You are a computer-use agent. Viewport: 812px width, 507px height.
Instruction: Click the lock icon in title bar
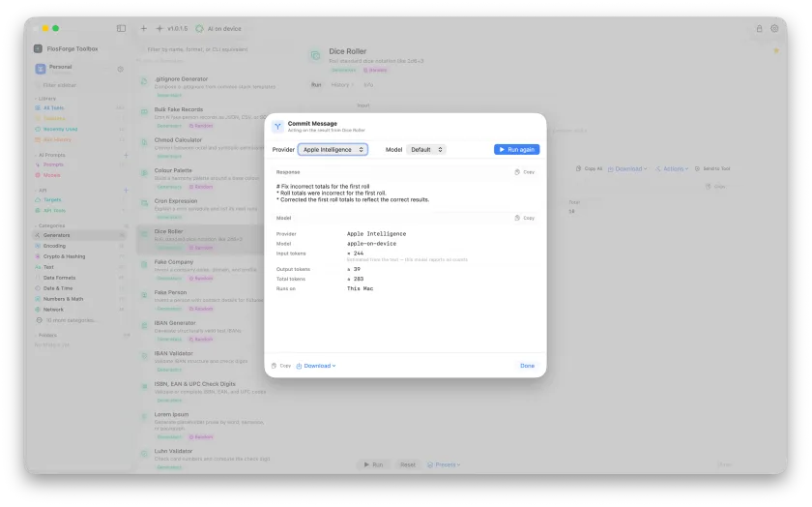pos(759,28)
